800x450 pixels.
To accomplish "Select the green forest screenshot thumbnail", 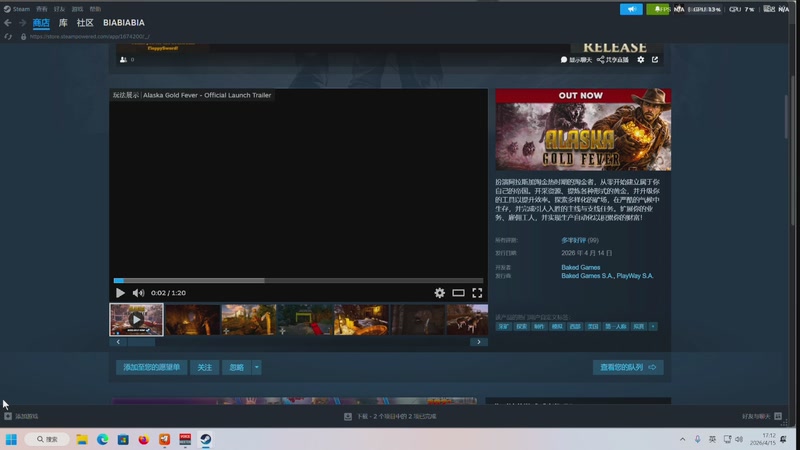I will click(305, 320).
